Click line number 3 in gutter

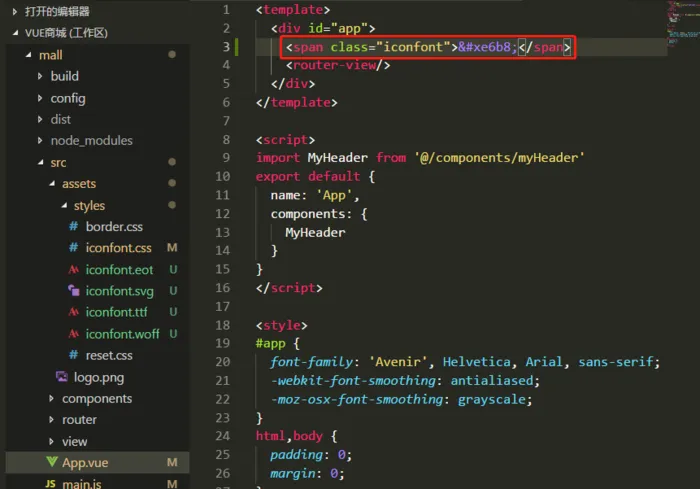226,46
